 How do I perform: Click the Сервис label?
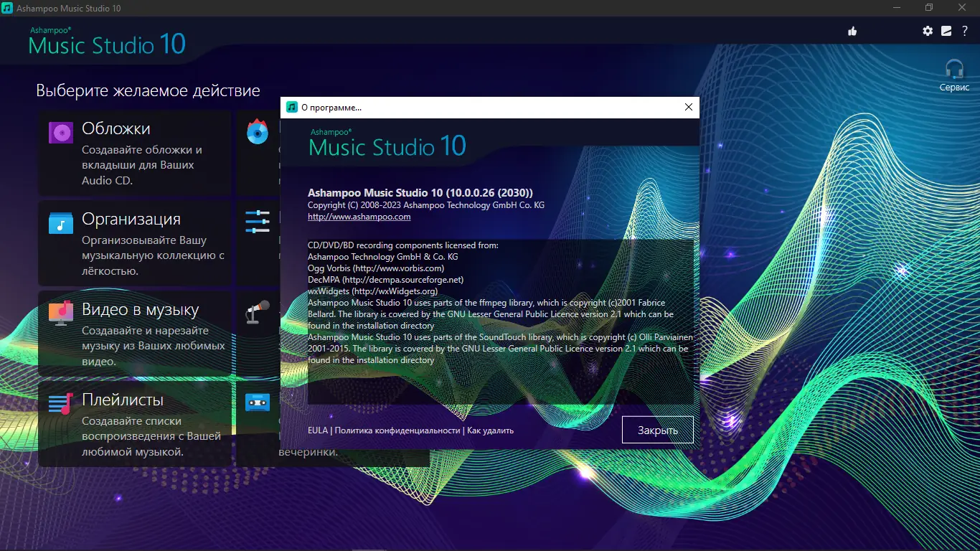tap(954, 88)
